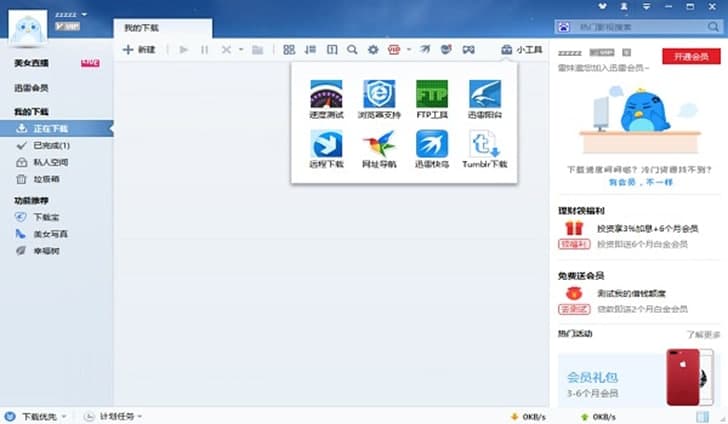Image resolution: width=728 pixels, height=424 pixels.
Task: Toggle the right panel icon in status bar
Action: (702, 417)
